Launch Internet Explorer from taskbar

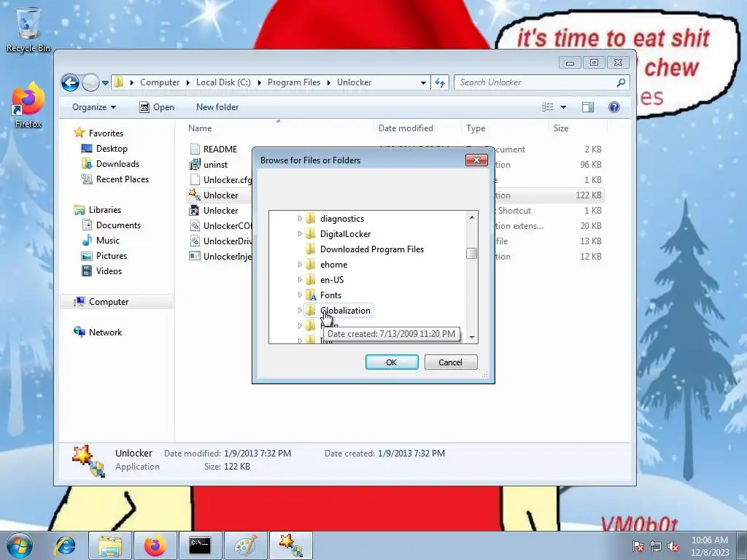click(65, 545)
